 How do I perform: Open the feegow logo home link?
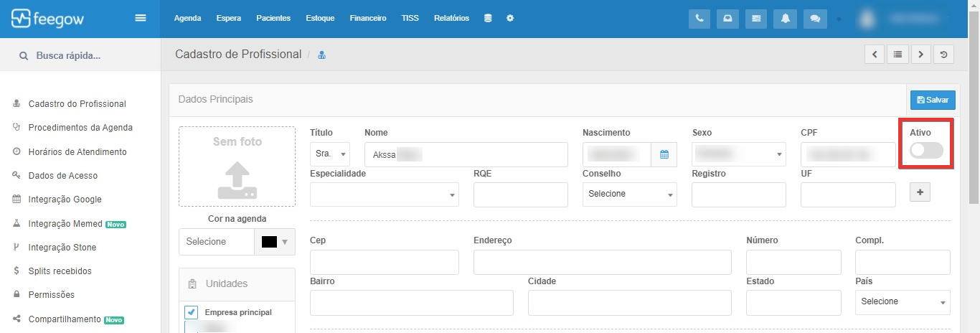tap(47, 18)
